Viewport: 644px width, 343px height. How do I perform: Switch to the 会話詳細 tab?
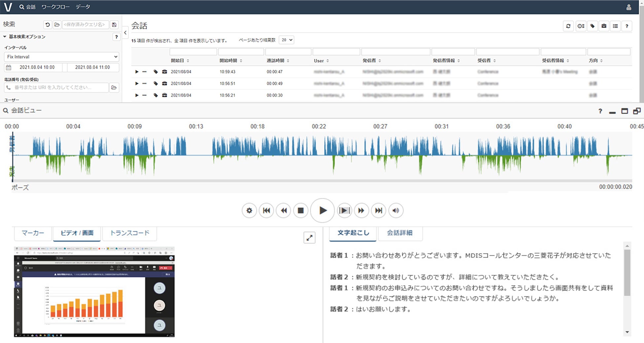(x=399, y=233)
